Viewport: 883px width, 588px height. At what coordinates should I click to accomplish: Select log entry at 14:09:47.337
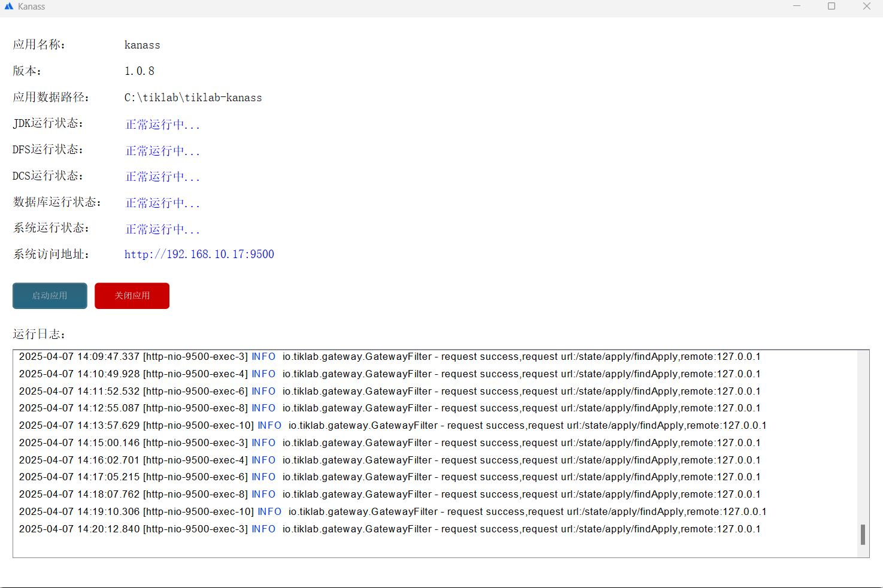[x=390, y=357]
